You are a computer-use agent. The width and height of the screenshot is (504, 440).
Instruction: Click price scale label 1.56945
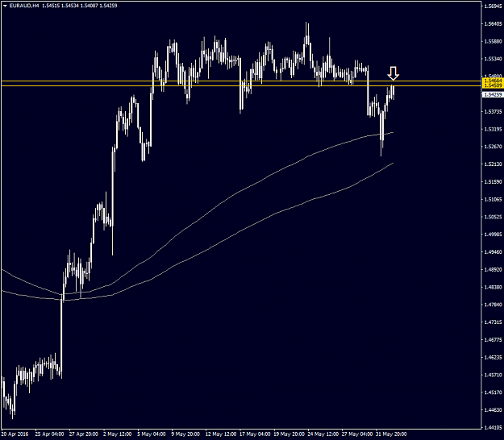[493, 6]
